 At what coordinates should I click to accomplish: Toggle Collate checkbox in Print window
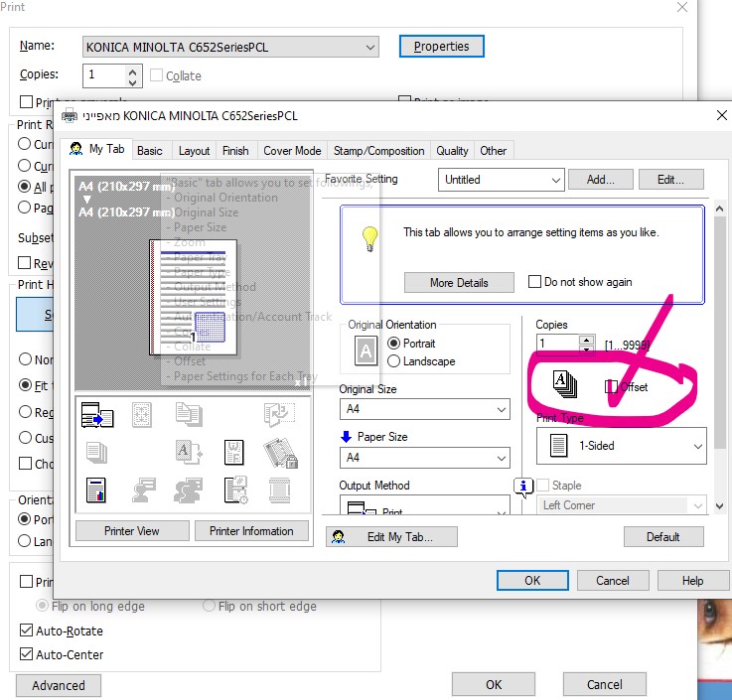click(156, 75)
